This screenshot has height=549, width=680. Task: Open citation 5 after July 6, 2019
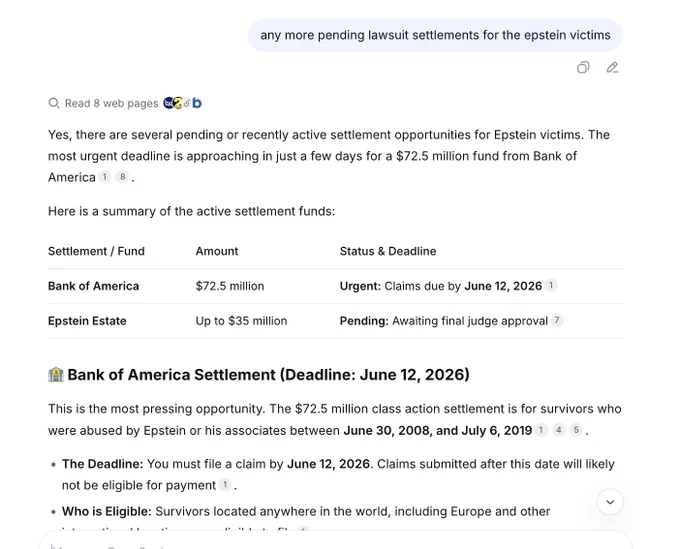point(576,430)
